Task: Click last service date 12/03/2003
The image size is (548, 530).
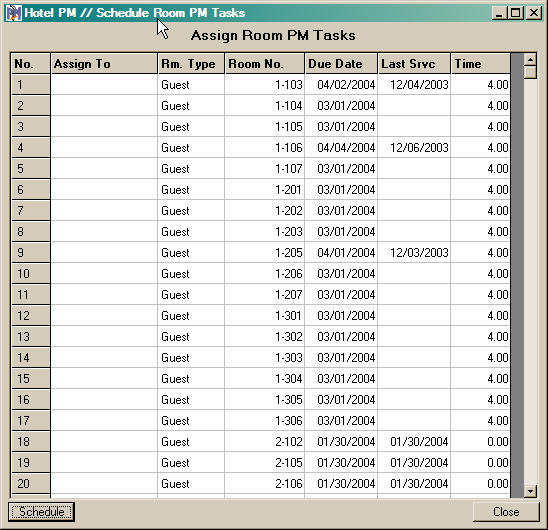Action: click(414, 252)
